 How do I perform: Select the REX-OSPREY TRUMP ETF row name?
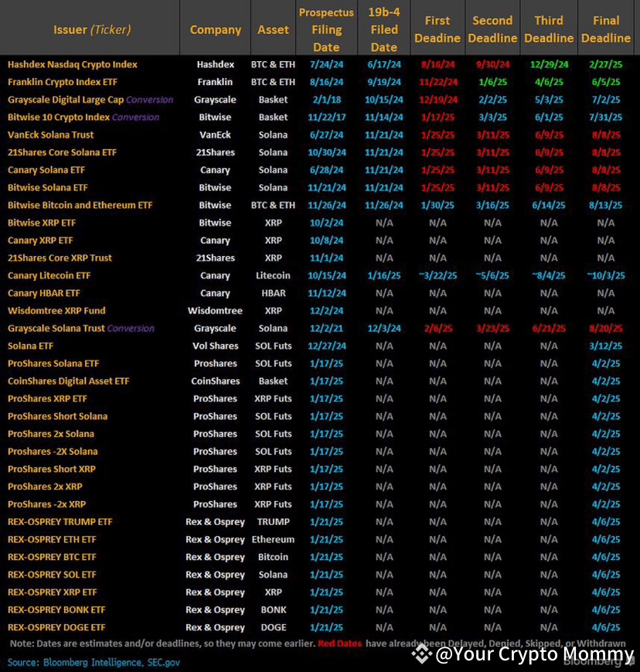point(60,522)
